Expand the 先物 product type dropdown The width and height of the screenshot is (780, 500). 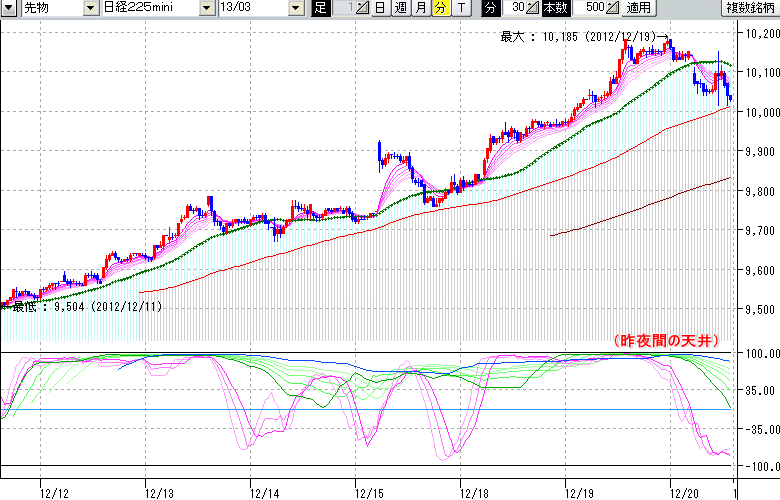coord(91,8)
